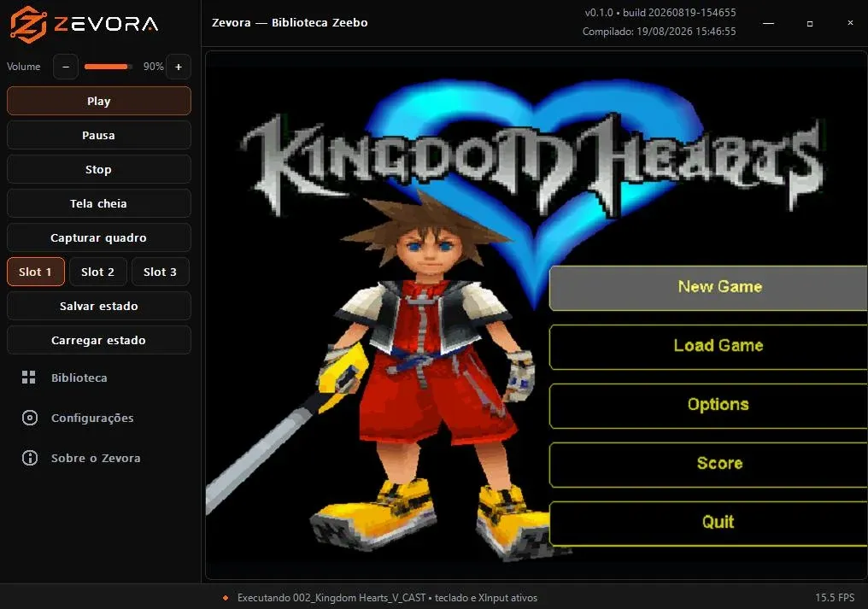
Task: Pause the game with Pausa
Action: (x=98, y=135)
